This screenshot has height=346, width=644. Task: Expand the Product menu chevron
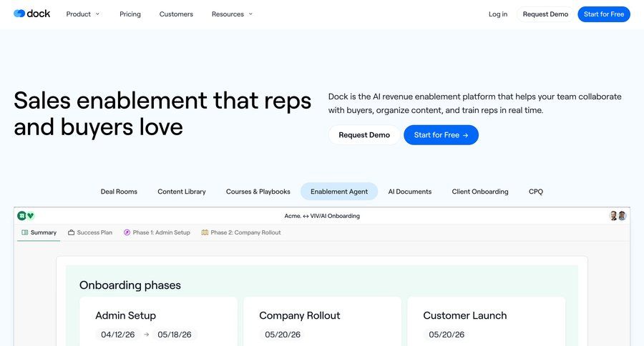97,14
